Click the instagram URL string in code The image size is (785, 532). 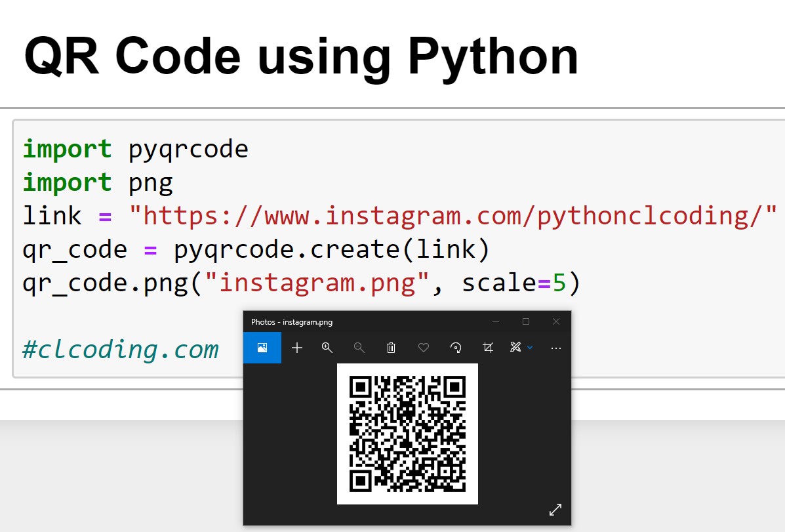453,216
